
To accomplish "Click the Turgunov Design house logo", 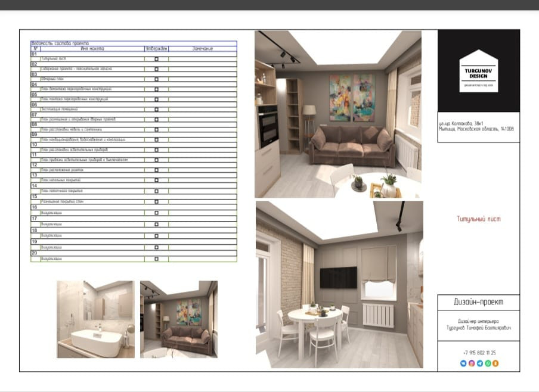I will point(479,71).
